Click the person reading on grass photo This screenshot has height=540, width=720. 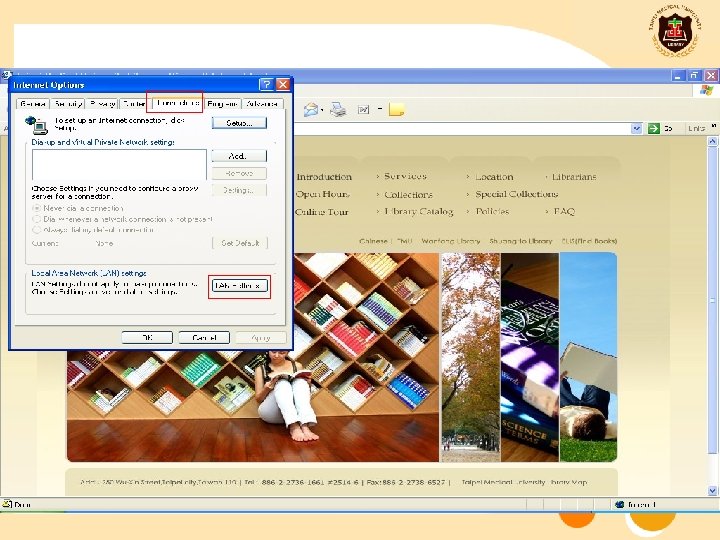point(588,357)
